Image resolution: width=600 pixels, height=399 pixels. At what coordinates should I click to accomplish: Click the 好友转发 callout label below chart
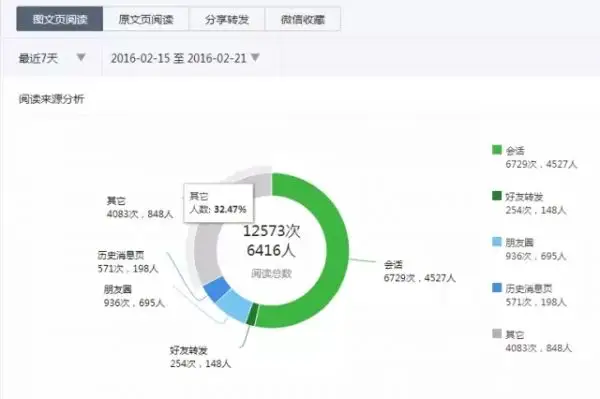[x=189, y=350]
